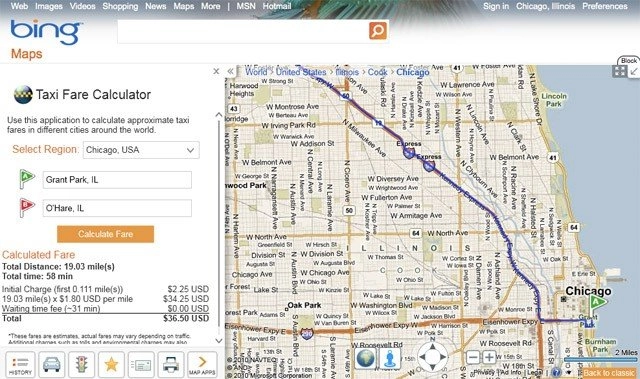Screen dimensions: 640x379
Task: Click the O'Hare, IL destination field
Action: [x=117, y=208]
